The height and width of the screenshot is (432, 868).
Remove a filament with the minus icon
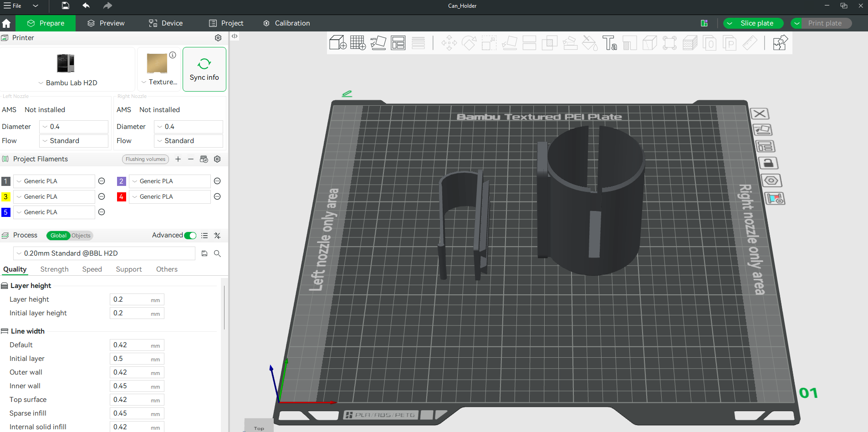click(x=191, y=159)
